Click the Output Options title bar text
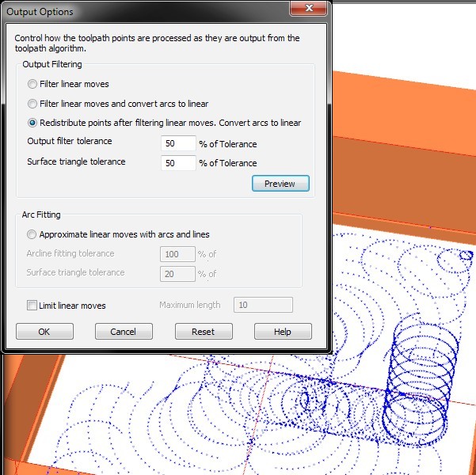 pyautogui.click(x=40, y=12)
